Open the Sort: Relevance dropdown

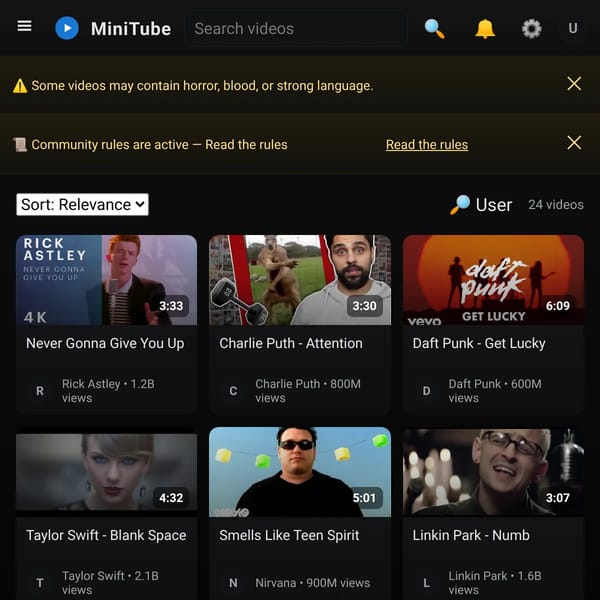[82, 204]
